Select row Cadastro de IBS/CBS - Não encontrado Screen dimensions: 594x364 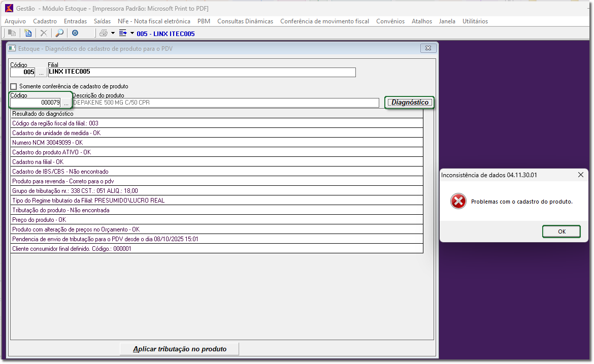[x=217, y=172]
